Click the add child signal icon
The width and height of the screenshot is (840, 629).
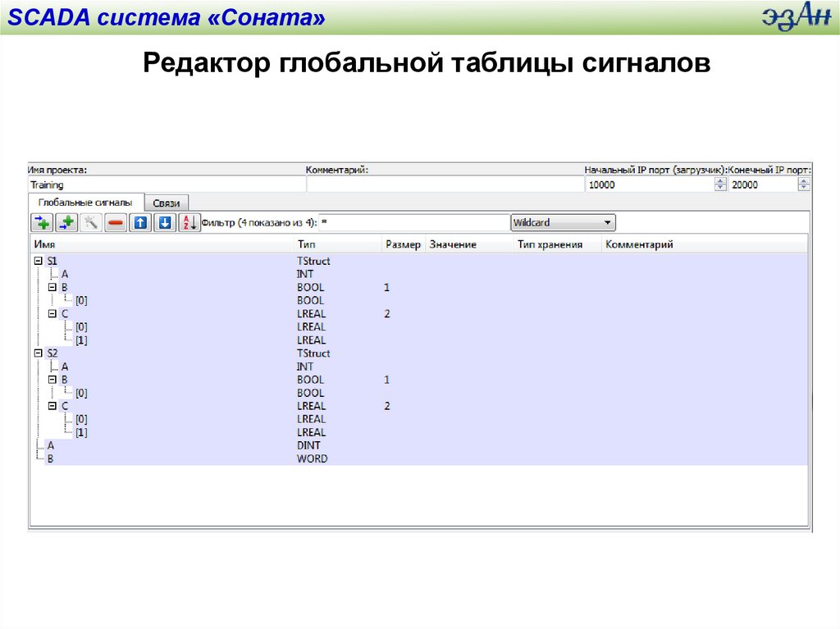[x=66, y=222]
